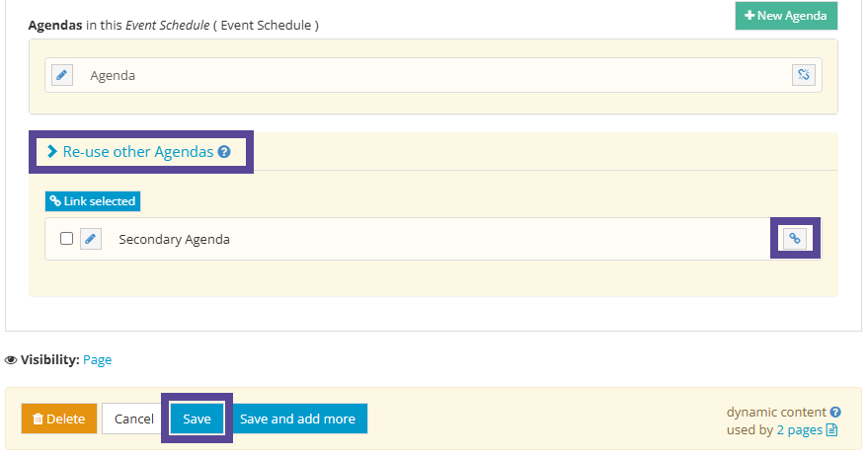Viewport: 868px width, 457px height.
Task: Check the Secondary Agenda checkbox
Action: tap(66, 239)
